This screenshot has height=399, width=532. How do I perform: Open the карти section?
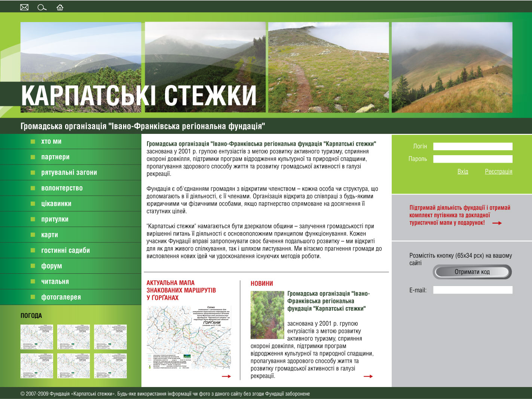pyautogui.click(x=49, y=235)
